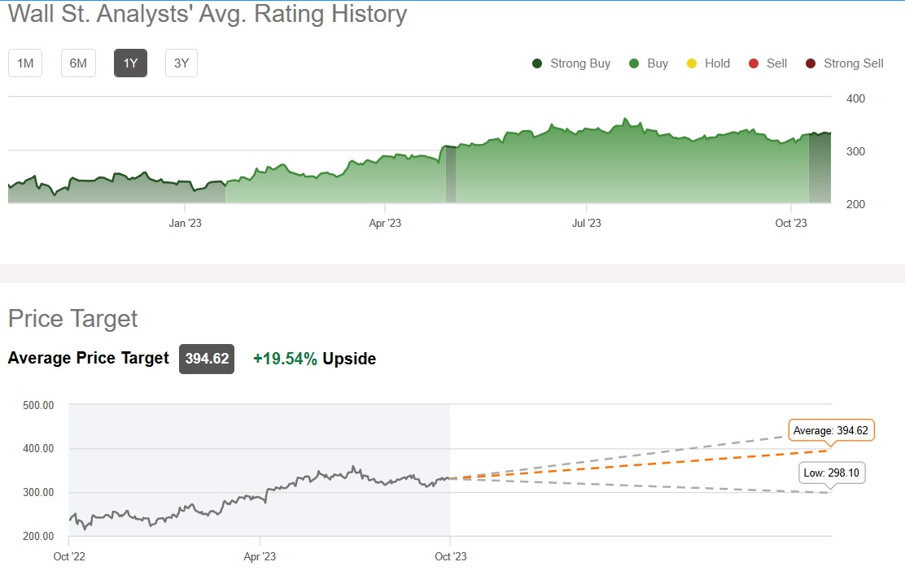
Task: Click the Low: 298.10 chart label
Action: (832, 473)
